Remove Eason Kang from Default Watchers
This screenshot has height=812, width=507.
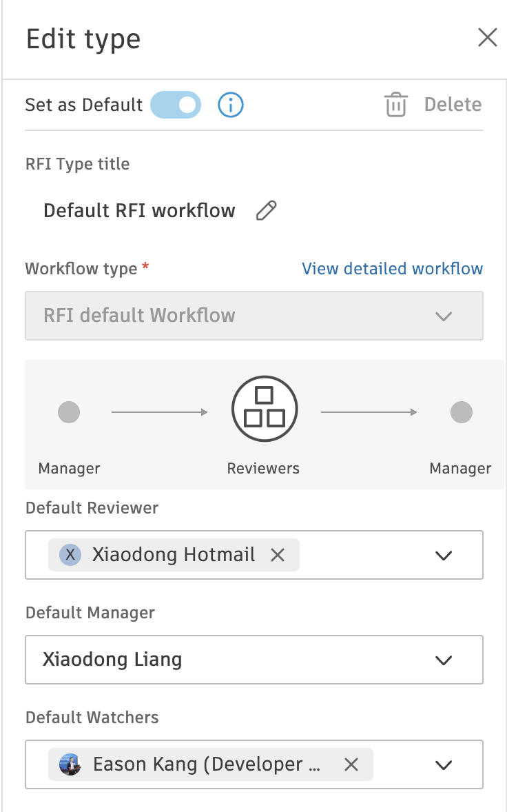[351, 764]
